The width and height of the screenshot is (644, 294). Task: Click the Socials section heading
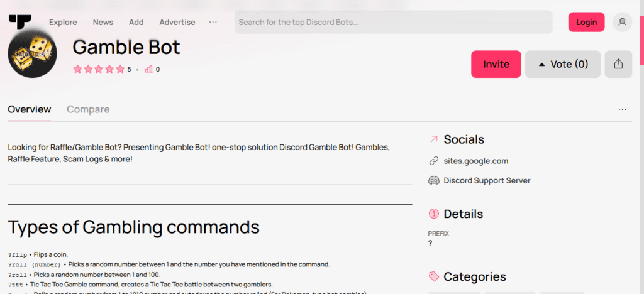[464, 139]
